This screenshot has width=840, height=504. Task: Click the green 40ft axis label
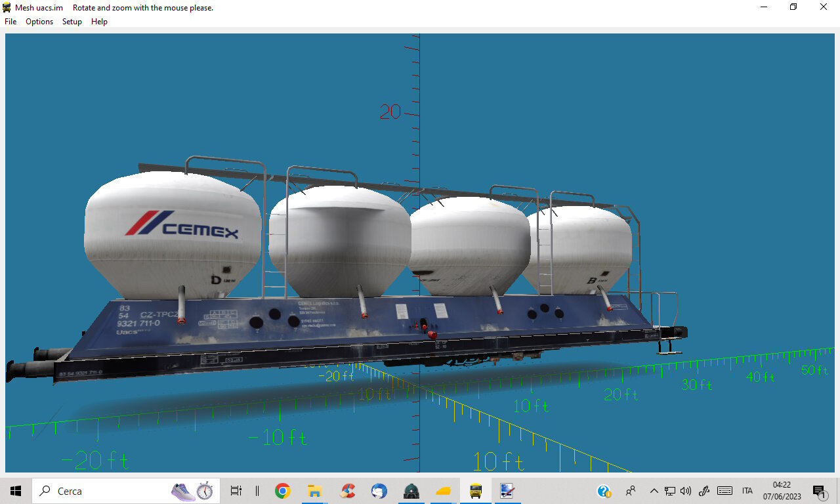pyautogui.click(x=761, y=377)
